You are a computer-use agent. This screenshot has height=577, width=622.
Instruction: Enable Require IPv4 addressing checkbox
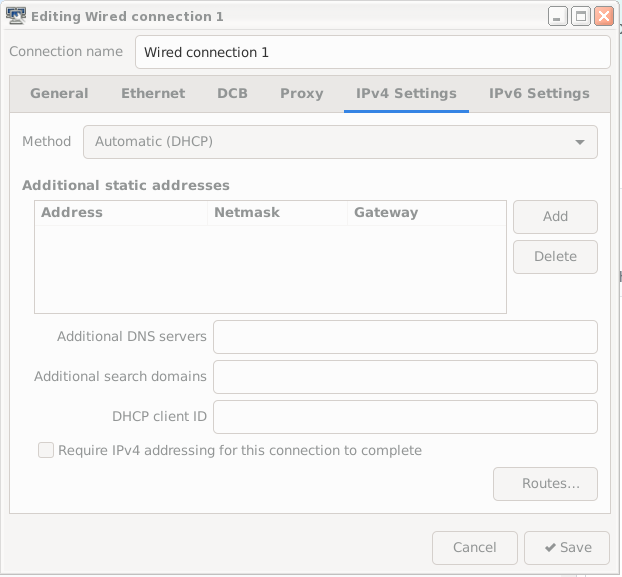[46, 450]
